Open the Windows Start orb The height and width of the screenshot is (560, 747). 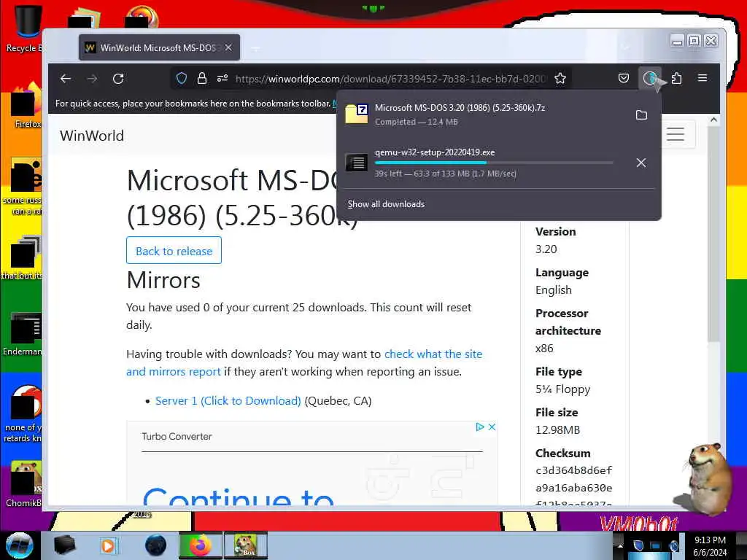20,545
